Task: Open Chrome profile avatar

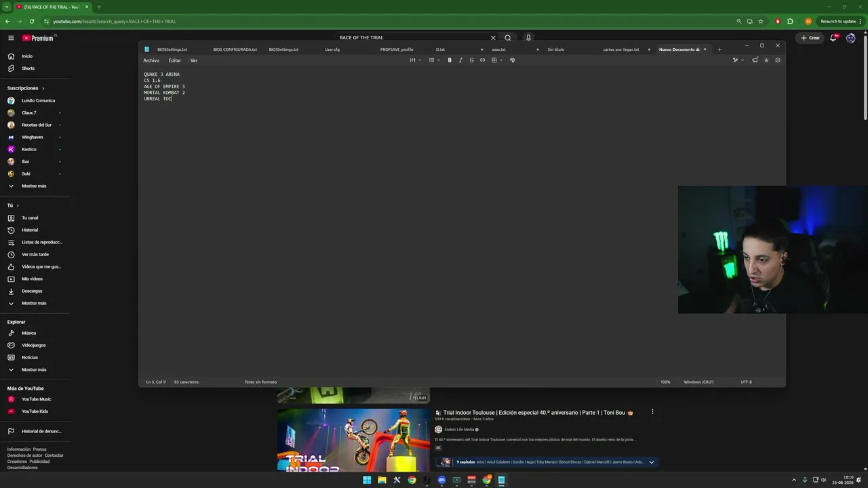Action: [x=808, y=21]
